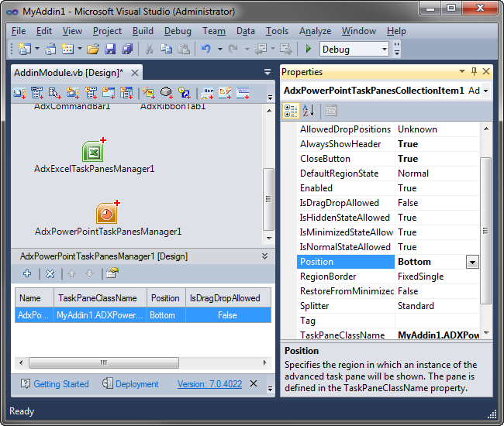Click the designer vertical scrollbar thumb
This screenshot has height=426, width=504.
268,199
